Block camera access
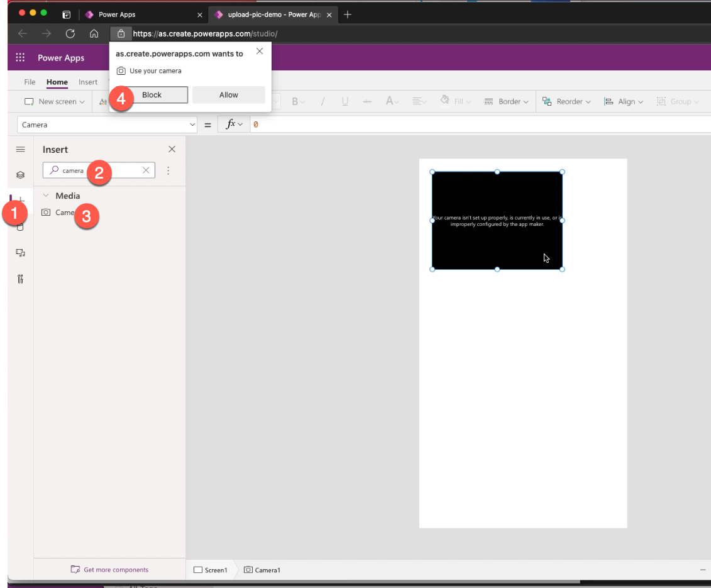Screen dimensions: 711x588 tap(152, 95)
